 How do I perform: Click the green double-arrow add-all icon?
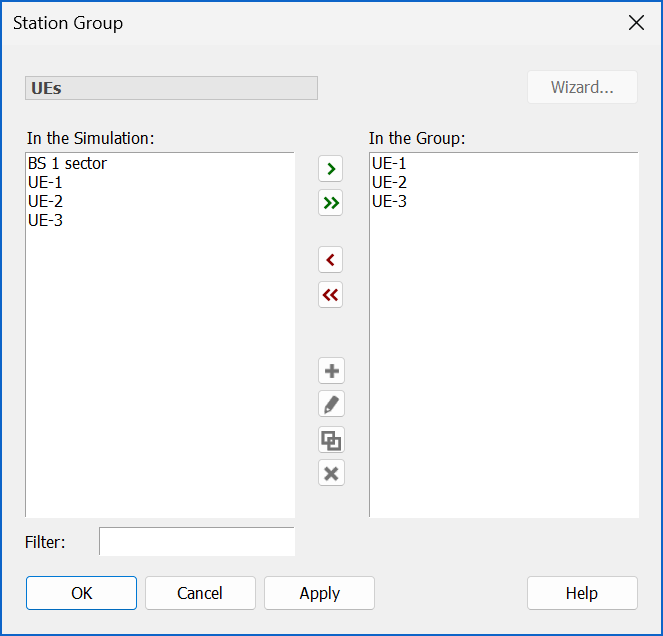(330, 203)
